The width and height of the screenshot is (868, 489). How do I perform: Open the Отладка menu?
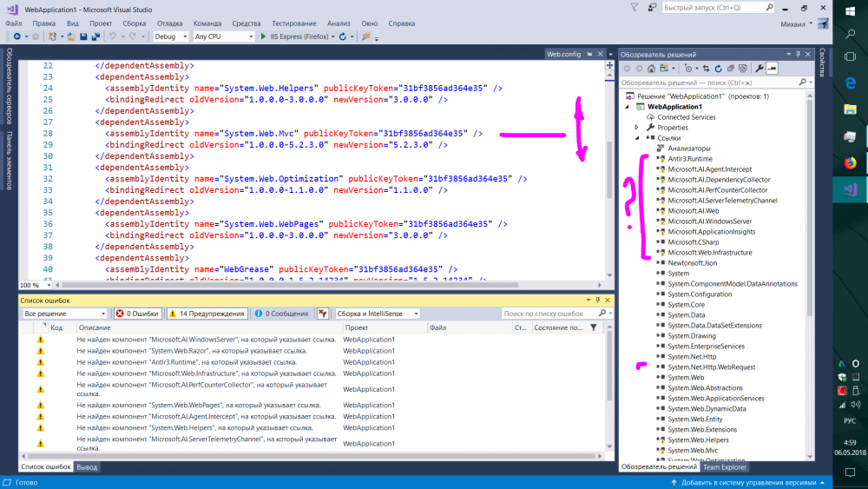pyautogui.click(x=170, y=23)
